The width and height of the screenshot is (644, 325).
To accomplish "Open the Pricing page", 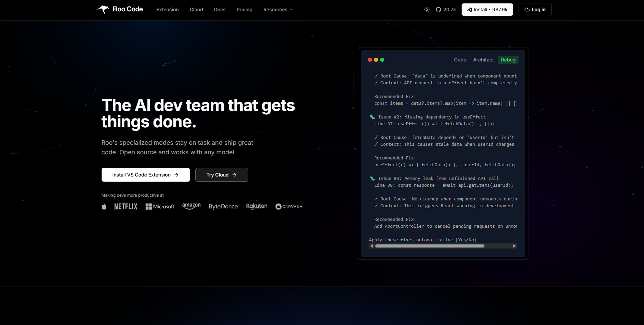I will (x=244, y=10).
